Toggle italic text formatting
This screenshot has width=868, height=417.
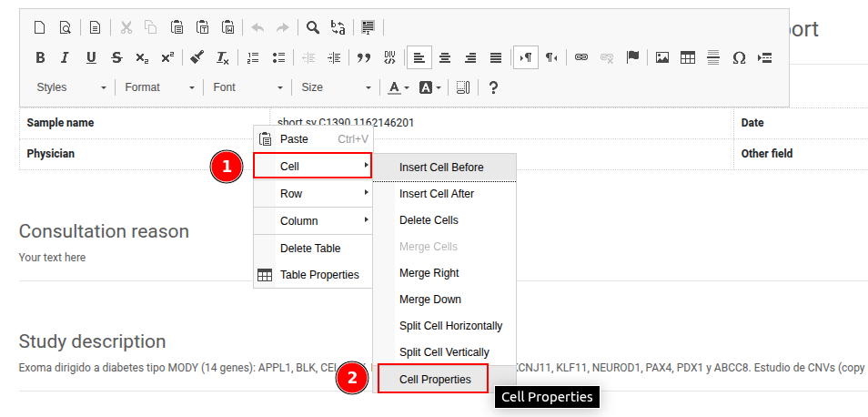(x=65, y=57)
